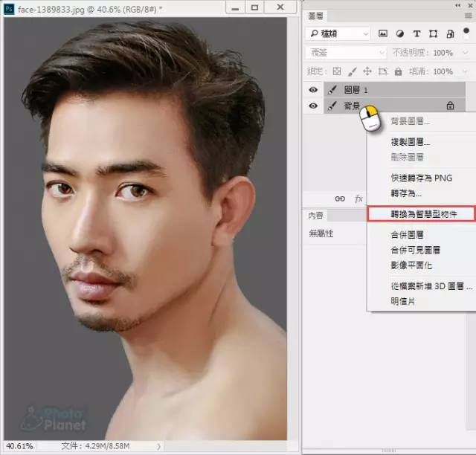Choose 轉換為智慧型物件 from context menu

pyautogui.click(x=422, y=213)
